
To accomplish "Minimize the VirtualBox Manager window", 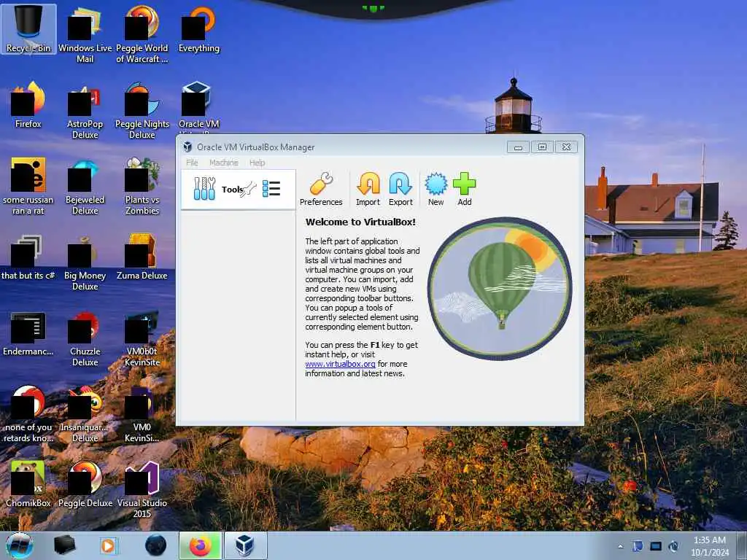I will tap(518, 147).
